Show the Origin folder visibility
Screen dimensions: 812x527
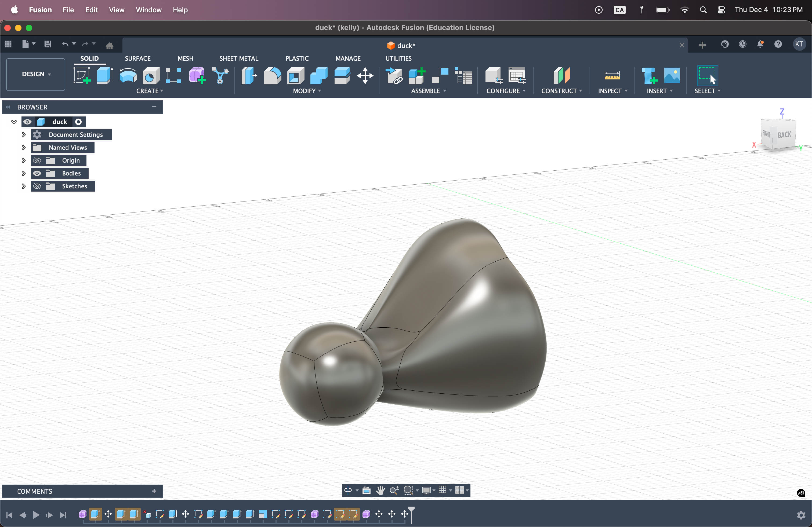pyautogui.click(x=37, y=160)
